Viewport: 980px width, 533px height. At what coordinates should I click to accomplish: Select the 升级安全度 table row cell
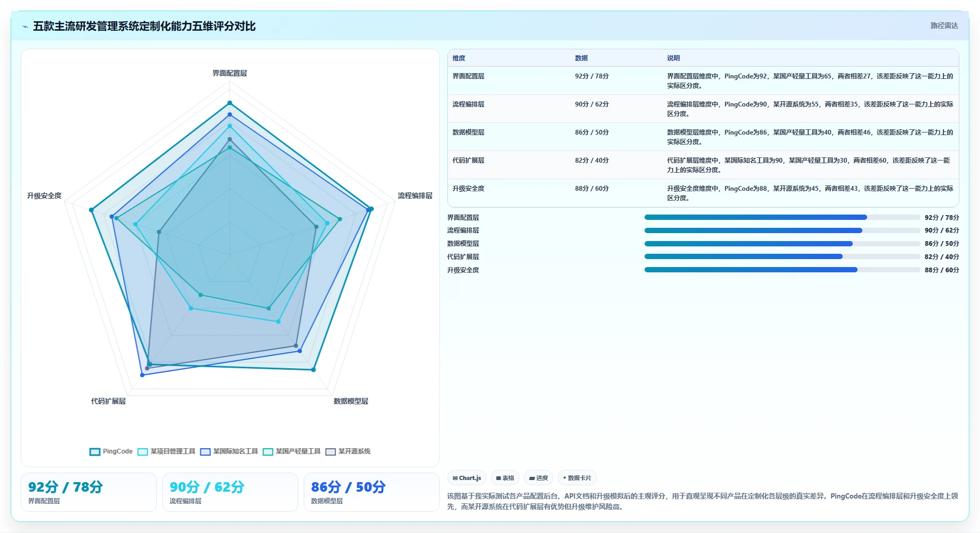click(469, 189)
